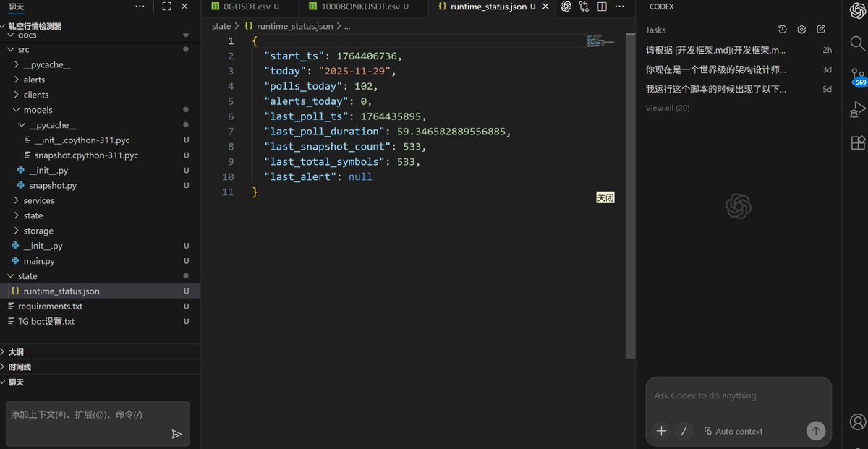Open the Codex icon in activity bar
Viewport: 868px width, 449px height.
(x=858, y=10)
